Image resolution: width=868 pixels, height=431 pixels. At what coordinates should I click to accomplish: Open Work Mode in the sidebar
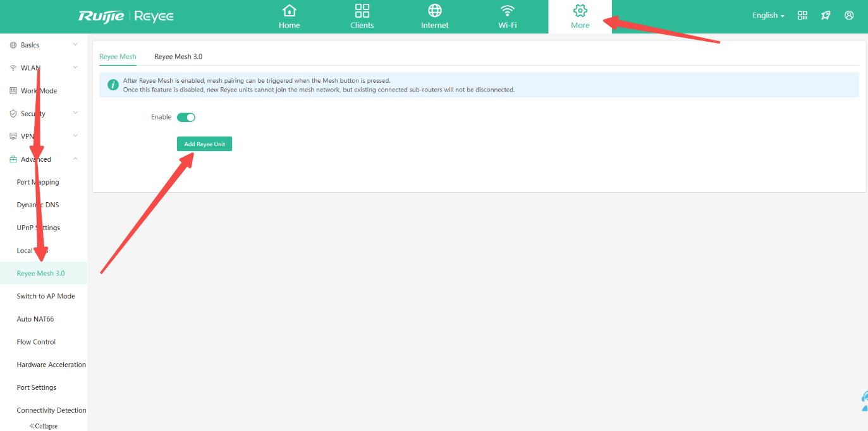[x=44, y=90]
